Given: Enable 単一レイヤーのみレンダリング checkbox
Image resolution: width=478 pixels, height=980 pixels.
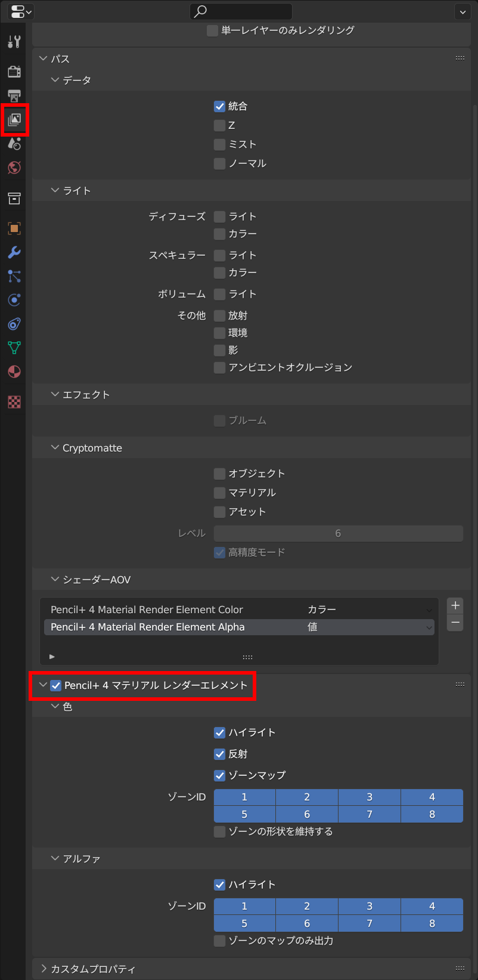Looking at the screenshot, I should pyautogui.click(x=212, y=30).
